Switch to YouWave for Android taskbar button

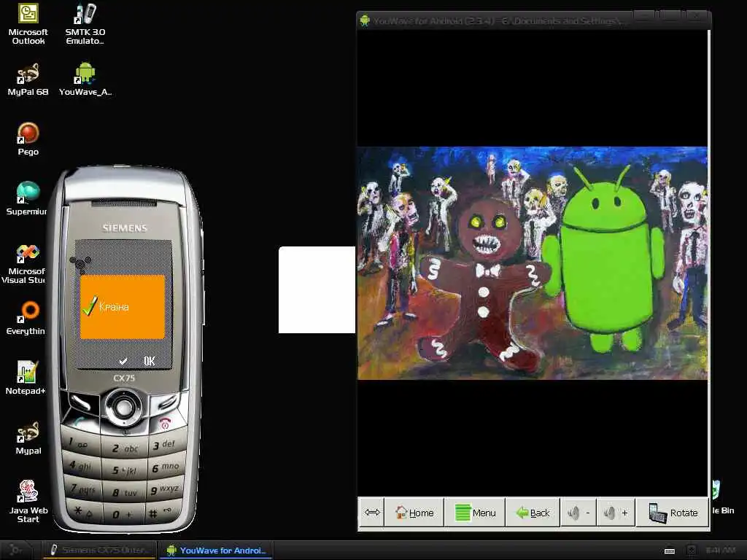(x=216, y=550)
